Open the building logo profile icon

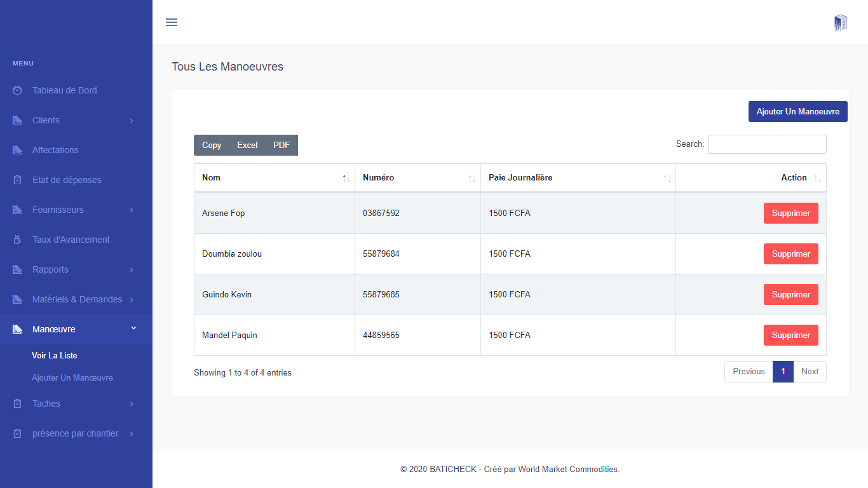click(840, 23)
